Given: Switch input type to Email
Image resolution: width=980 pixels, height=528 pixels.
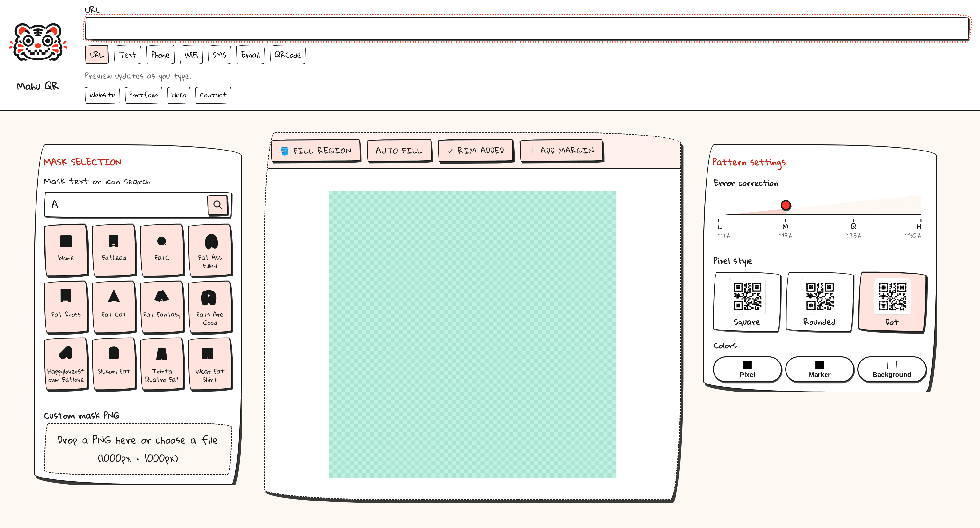Looking at the screenshot, I should click(x=250, y=54).
